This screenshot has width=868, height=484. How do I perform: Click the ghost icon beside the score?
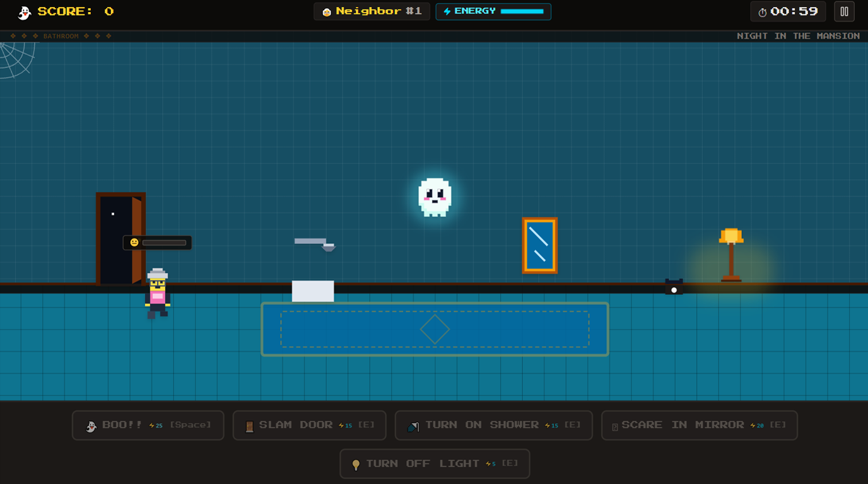[x=24, y=12]
